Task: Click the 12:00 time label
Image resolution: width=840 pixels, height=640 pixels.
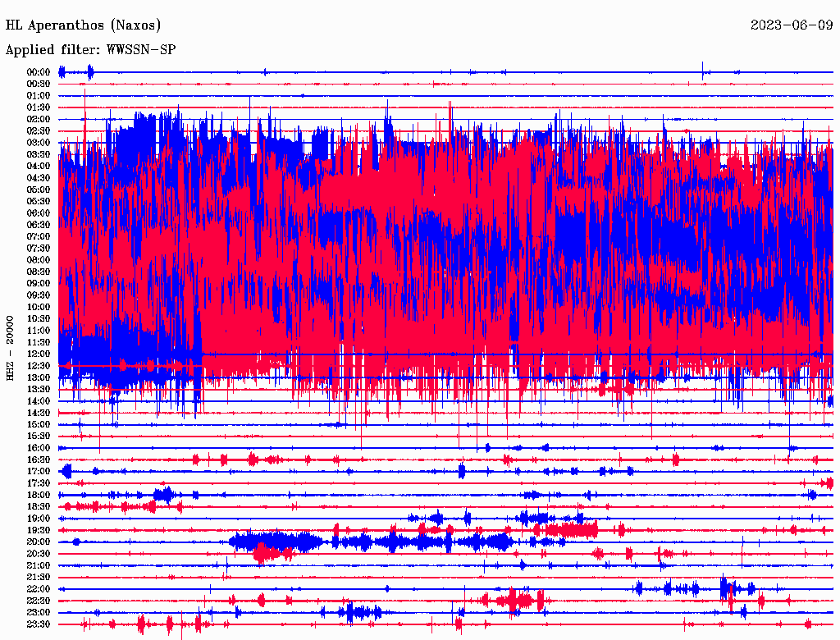Action: coord(39,354)
